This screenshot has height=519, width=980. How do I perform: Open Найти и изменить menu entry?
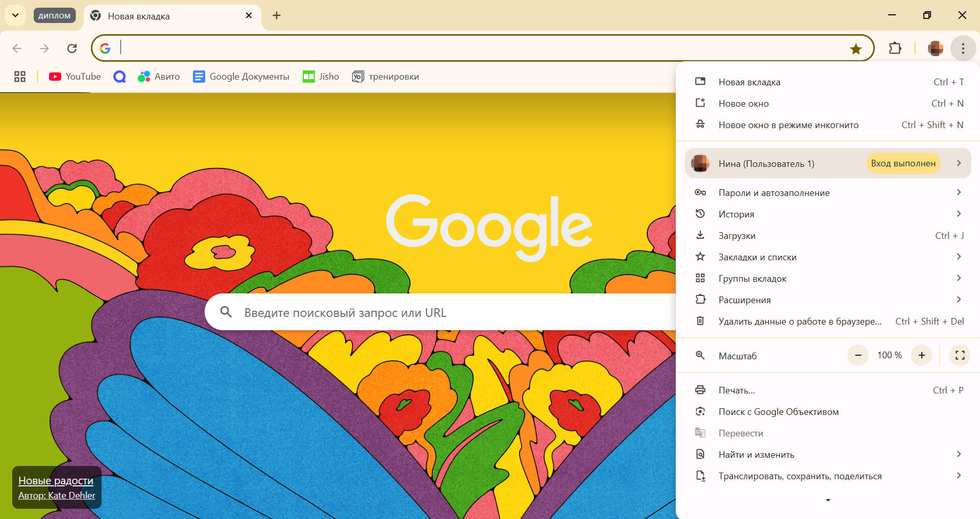coord(828,454)
